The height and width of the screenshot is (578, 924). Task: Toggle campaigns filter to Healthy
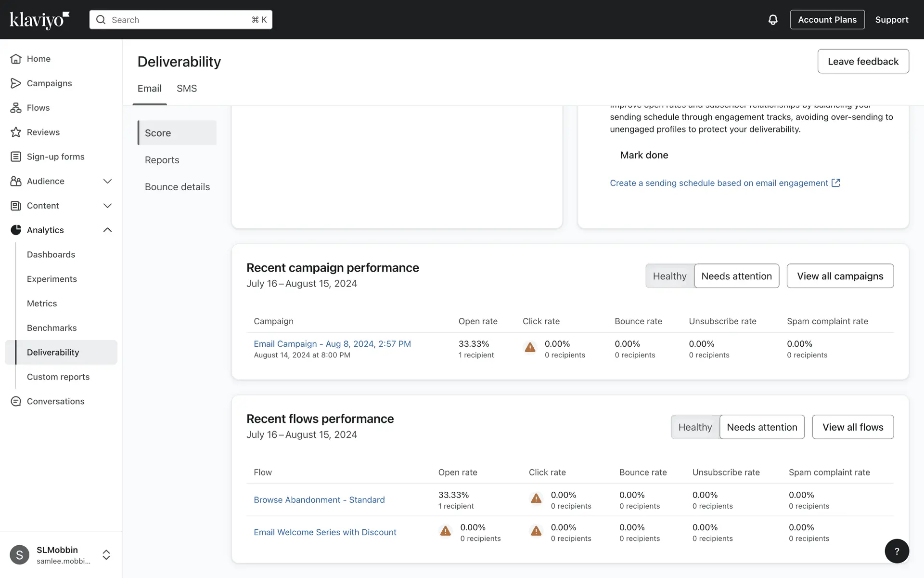(x=669, y=276)
